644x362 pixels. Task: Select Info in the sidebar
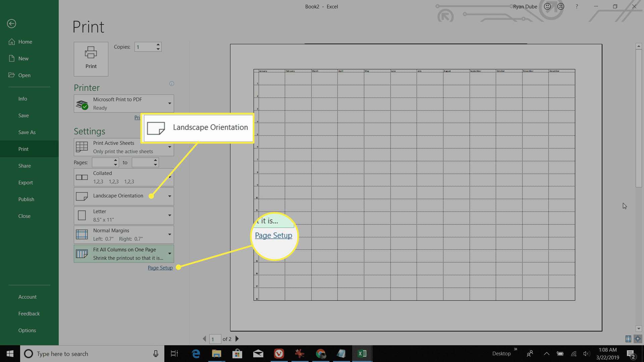tap(29, 99)
